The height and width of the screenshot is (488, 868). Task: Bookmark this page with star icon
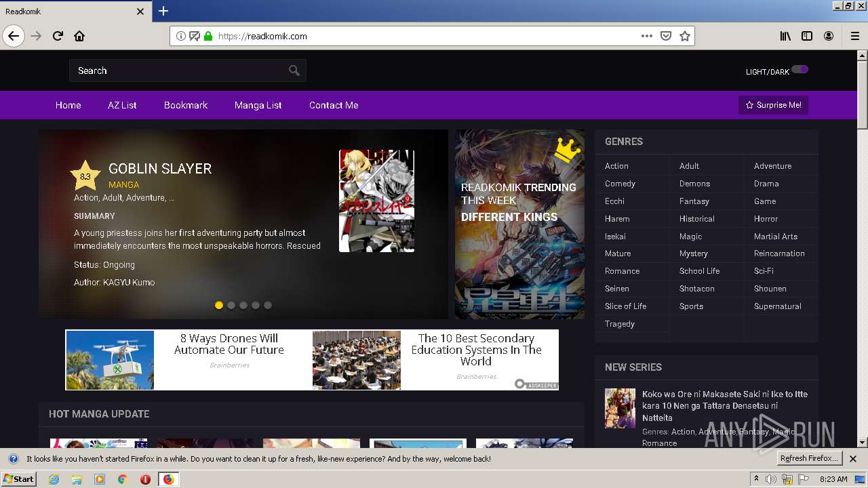[x=685, y=36]
